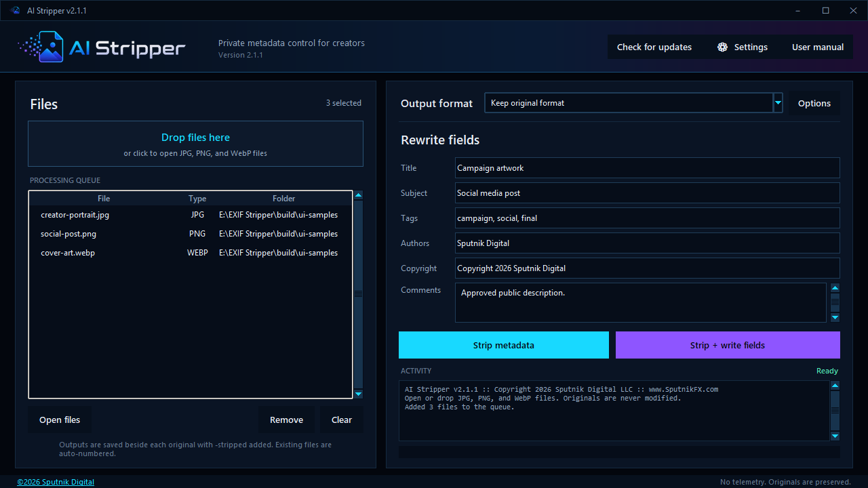Click the Folder column header
The height and width of the screenshot is (488, 868).
click(284, 199)
